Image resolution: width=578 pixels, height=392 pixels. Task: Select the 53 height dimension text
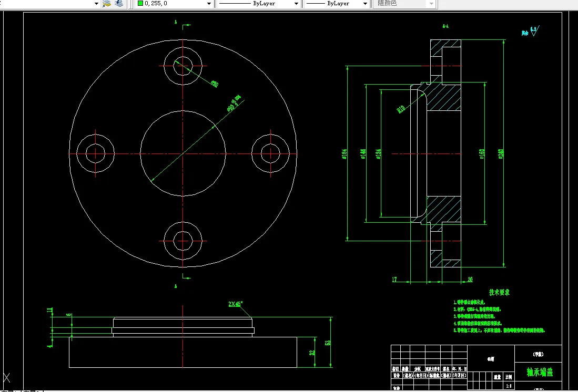(x=327, y=342)
